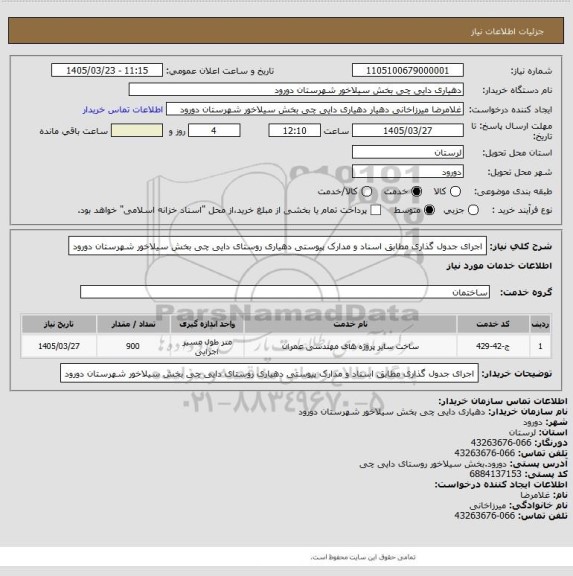Click first name غلامرضا in contact info

coord(534,495)
